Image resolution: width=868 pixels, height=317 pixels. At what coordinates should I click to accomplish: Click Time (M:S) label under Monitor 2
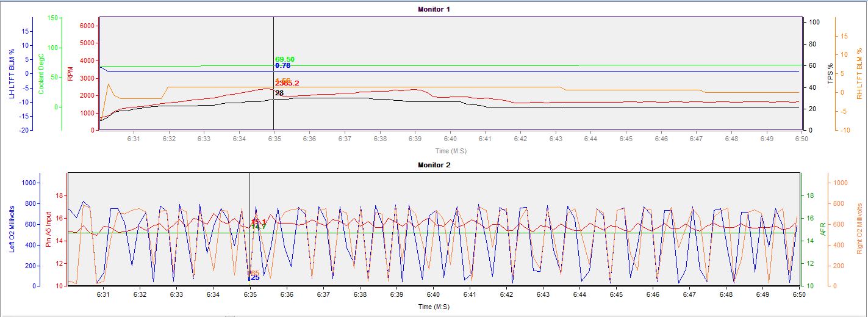tap(434, 307)
